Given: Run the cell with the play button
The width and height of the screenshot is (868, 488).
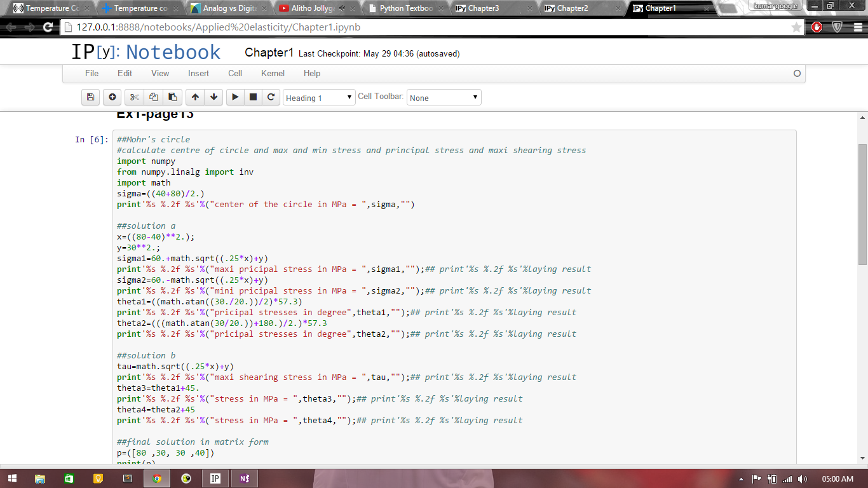Looking at the screenshot, I should tap(235, 97).
